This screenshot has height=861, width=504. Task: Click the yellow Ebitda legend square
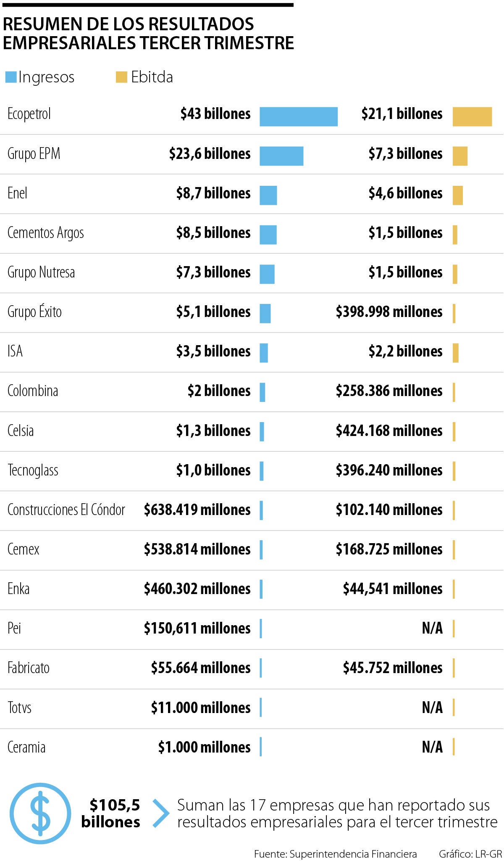click(x=121, y=77)
